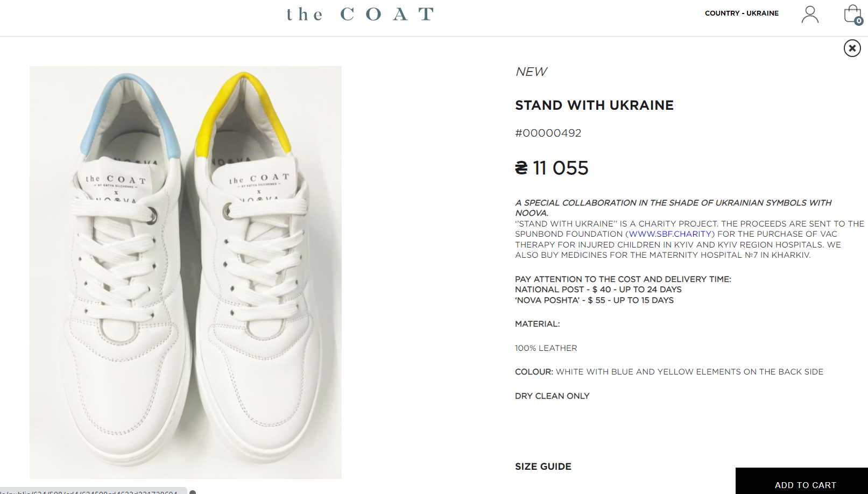The height and width of the screenshot is (494, 868).
Task: Click the yellow heel tab on right sneaker
Action: click(x=245, y=110)
